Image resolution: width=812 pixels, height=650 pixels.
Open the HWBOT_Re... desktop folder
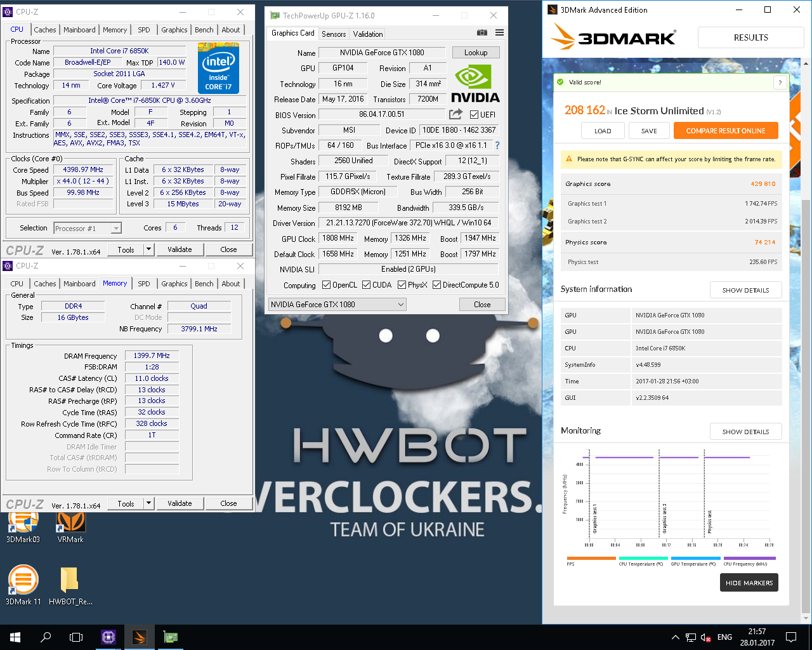[70, 585]
